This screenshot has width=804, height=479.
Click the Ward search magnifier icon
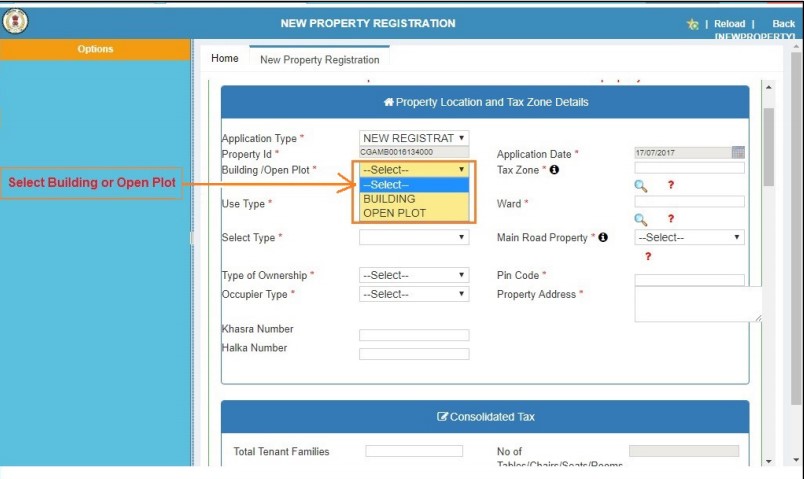[641, 219]
